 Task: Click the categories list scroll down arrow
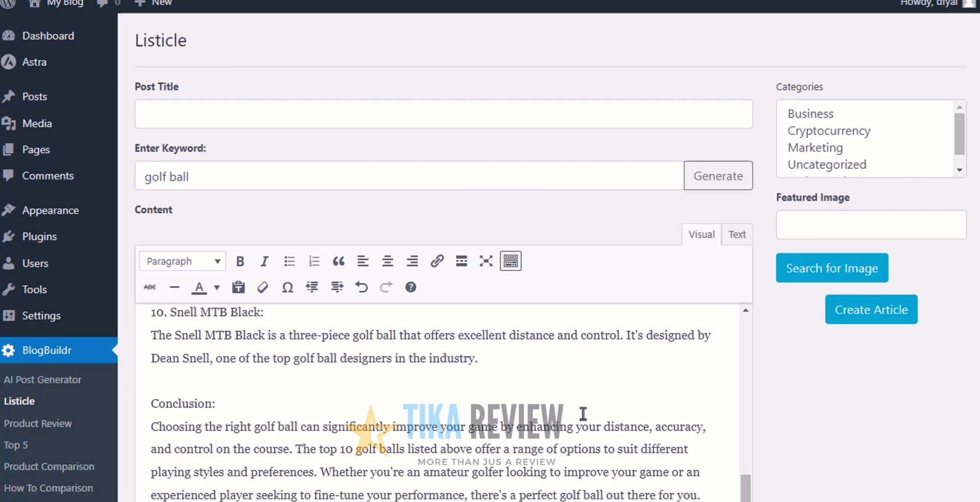[x=960, y=170]
